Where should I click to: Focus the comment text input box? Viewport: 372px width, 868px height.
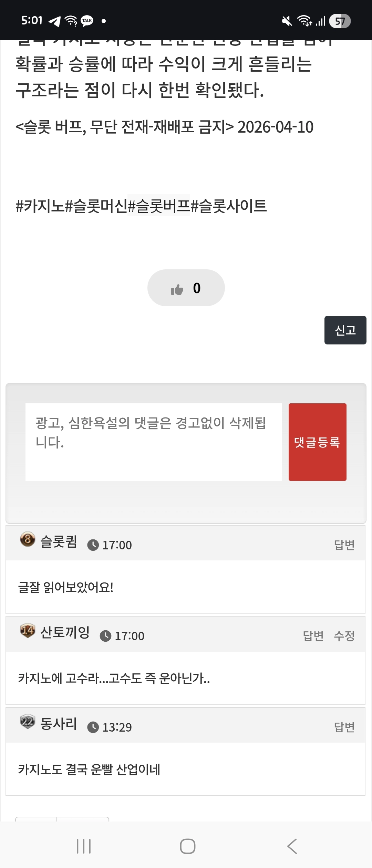(154, 442)
